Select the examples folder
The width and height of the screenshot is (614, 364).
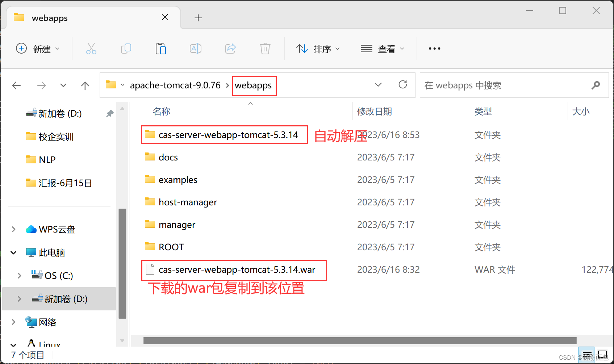(178, 180)
